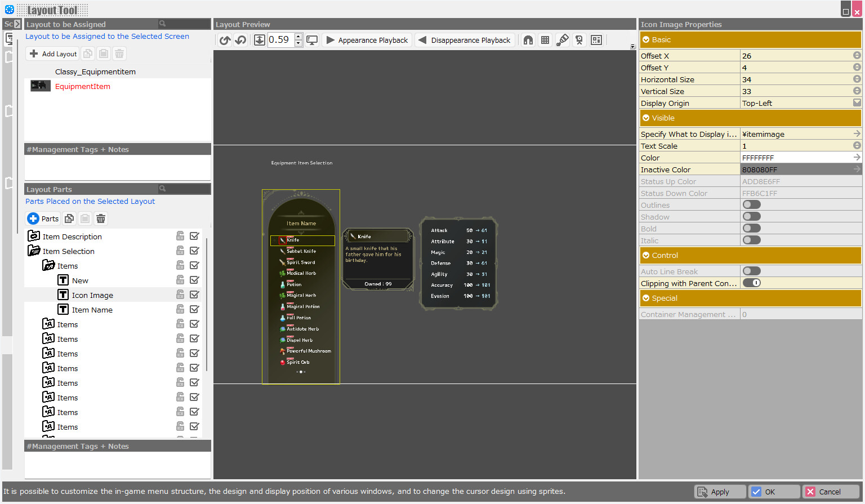Select the pen annotation icon in the toolbar
This screenshot has width=865, height=504.
coord(562,40)
